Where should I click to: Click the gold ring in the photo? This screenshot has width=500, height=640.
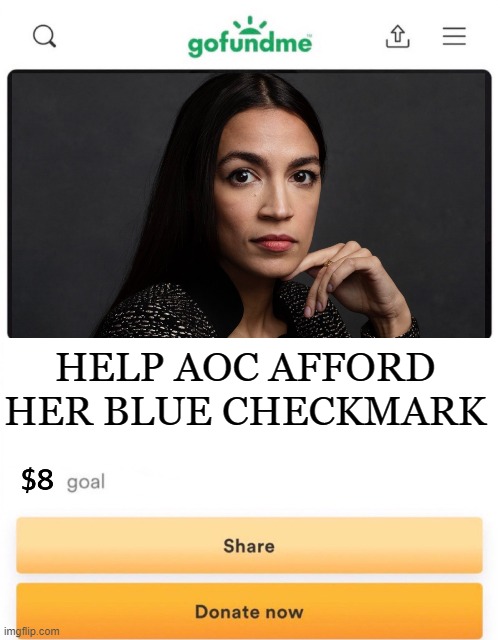[328, 263]
